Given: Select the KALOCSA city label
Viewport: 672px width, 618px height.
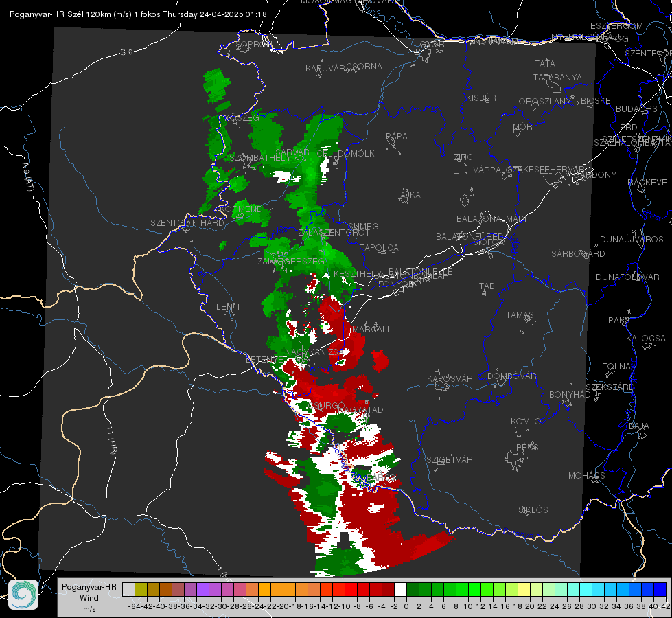Looking at the screenshot, I should tap(645, 339).
